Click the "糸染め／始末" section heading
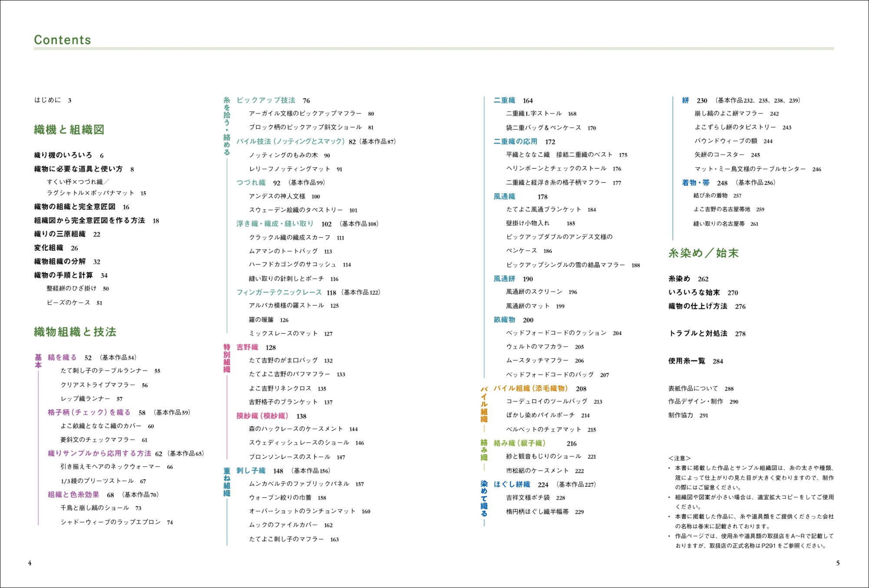The width and height of the screenshot is (869, 588). (703, 253)
